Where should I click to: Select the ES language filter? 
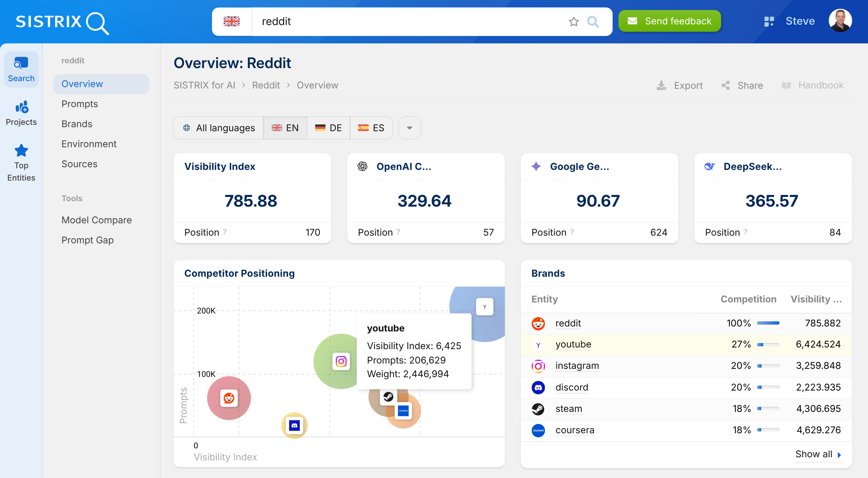pos(371,128)
